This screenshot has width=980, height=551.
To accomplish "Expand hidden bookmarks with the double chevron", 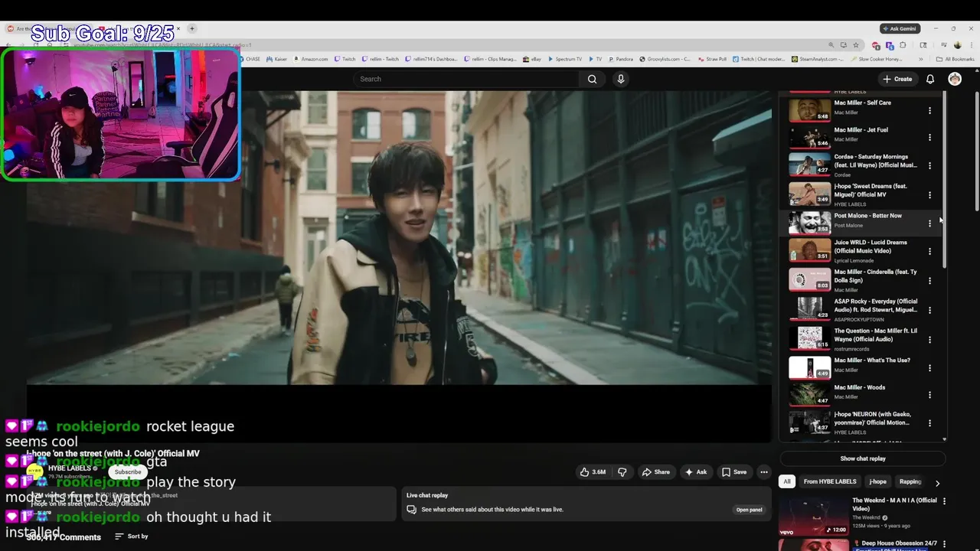I will point(923,59).
